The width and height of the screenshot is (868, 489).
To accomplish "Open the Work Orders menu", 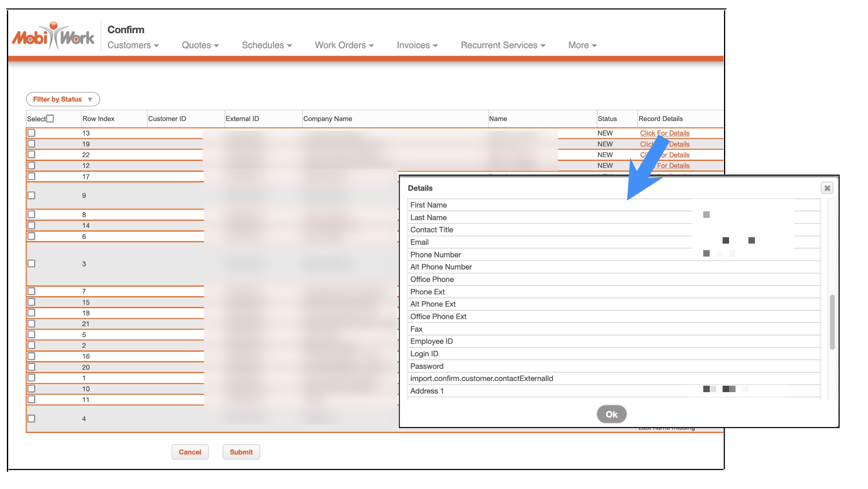I will tap(344, 45).
